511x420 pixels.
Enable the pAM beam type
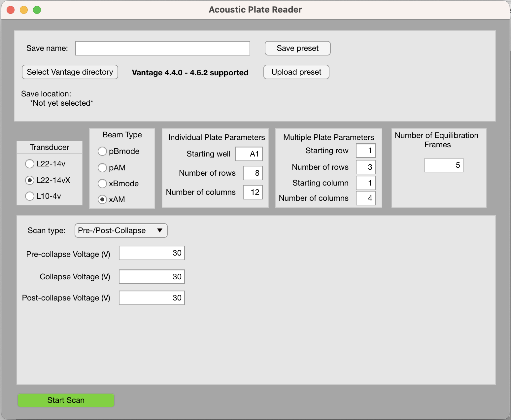pyautogui.click(x=102, y=168)
